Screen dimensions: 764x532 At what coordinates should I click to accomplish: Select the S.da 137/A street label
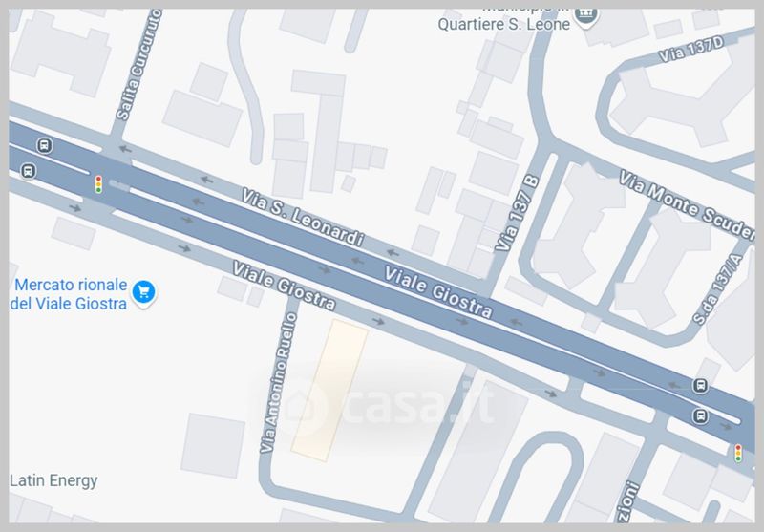[x=718, y=289]
